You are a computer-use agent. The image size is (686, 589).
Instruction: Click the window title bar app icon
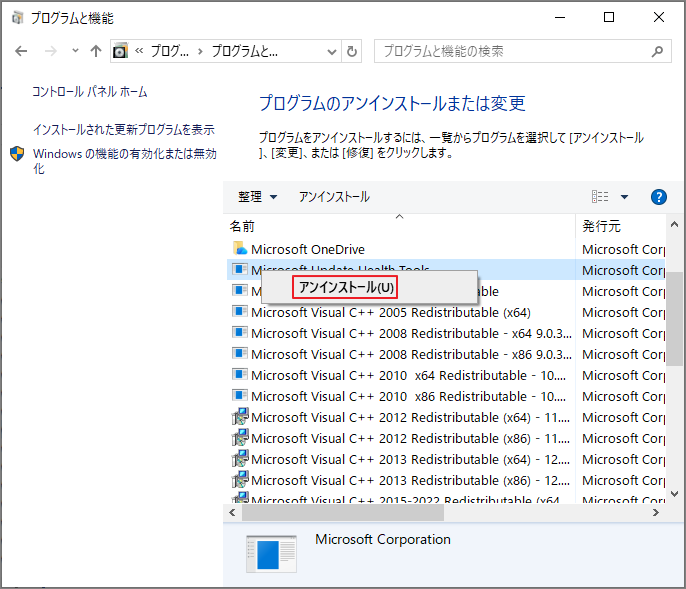pyautogui.click(x=18, y=18)
